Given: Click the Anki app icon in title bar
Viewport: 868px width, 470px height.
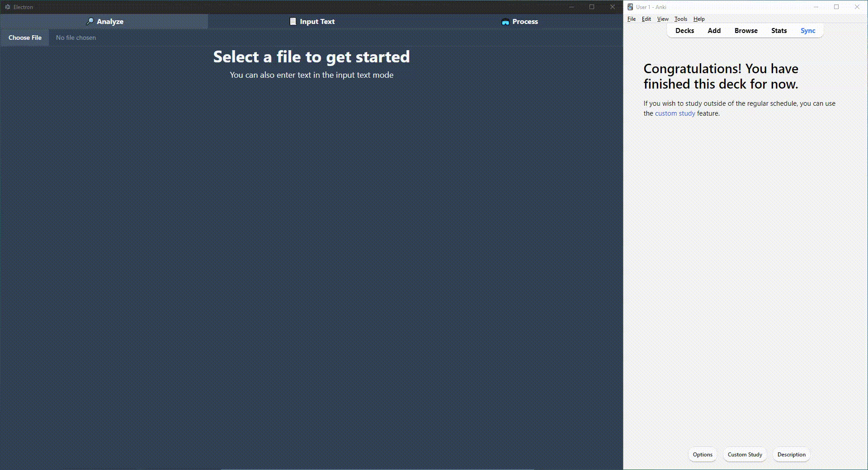Looking at the screenshot, I should (x=630, y=7).
